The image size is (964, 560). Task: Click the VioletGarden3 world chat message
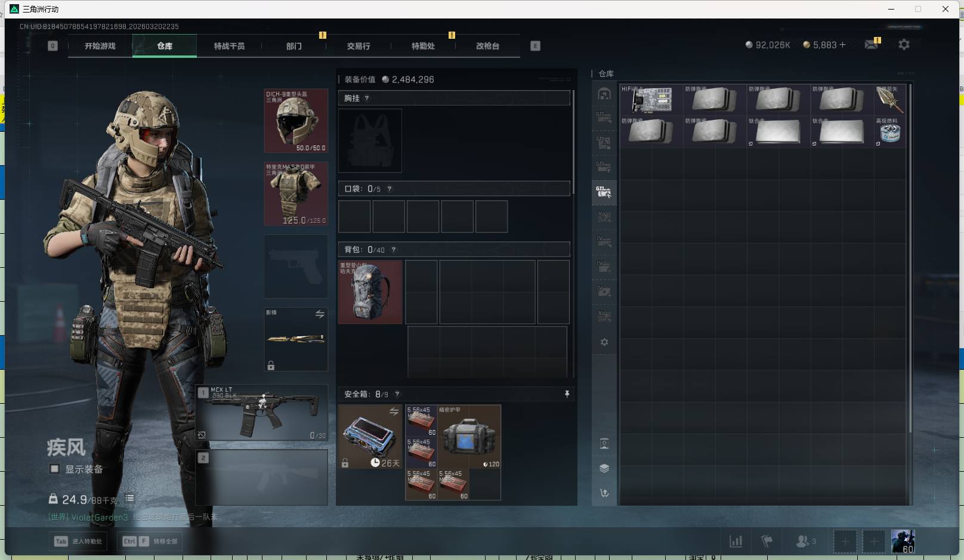133,517
